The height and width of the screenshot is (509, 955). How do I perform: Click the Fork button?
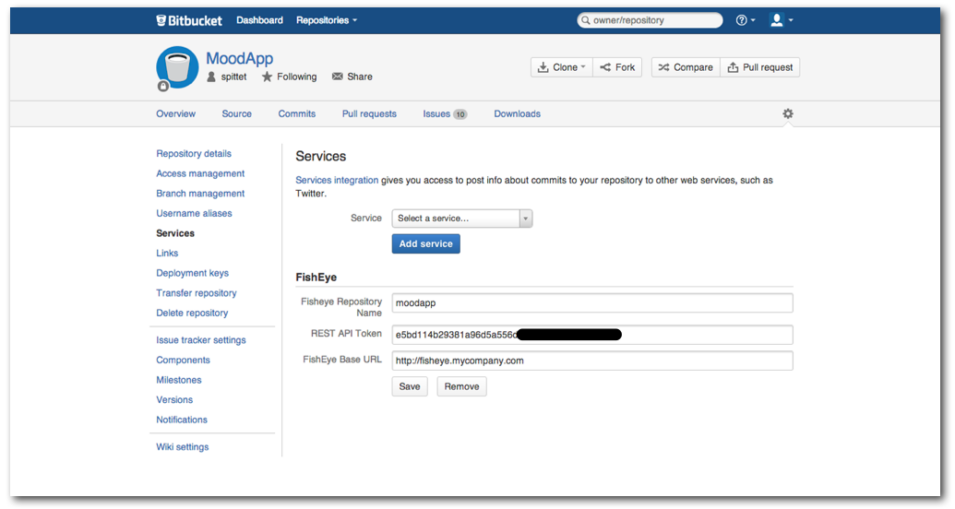[618, 67]
